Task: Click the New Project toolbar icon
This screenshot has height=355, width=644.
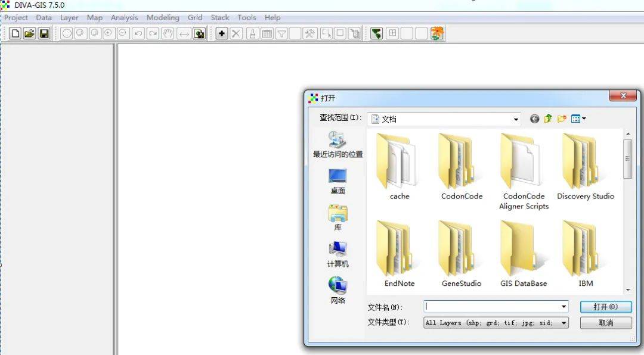Action: (x=15, y=33)
